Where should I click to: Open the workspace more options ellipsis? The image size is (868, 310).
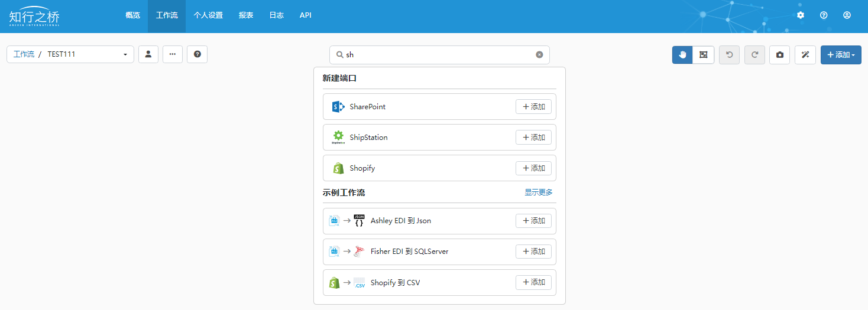(x=173, y=54)
